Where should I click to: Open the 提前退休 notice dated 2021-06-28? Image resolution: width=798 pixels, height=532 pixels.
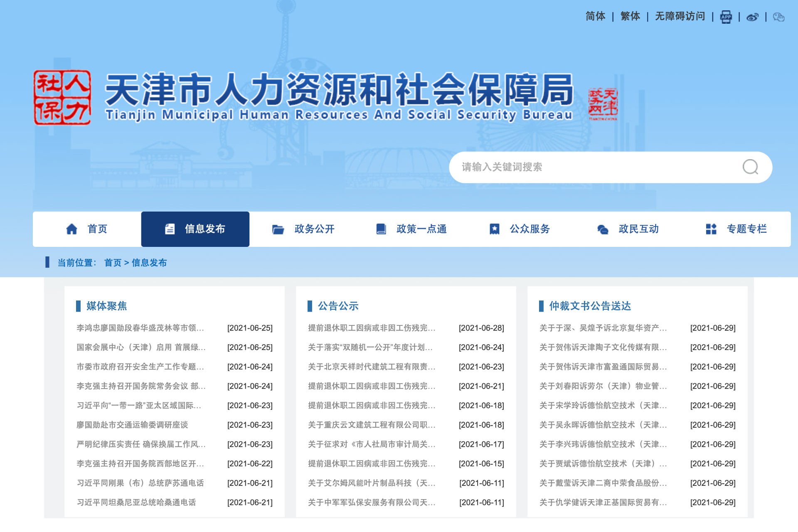(372, 328)
